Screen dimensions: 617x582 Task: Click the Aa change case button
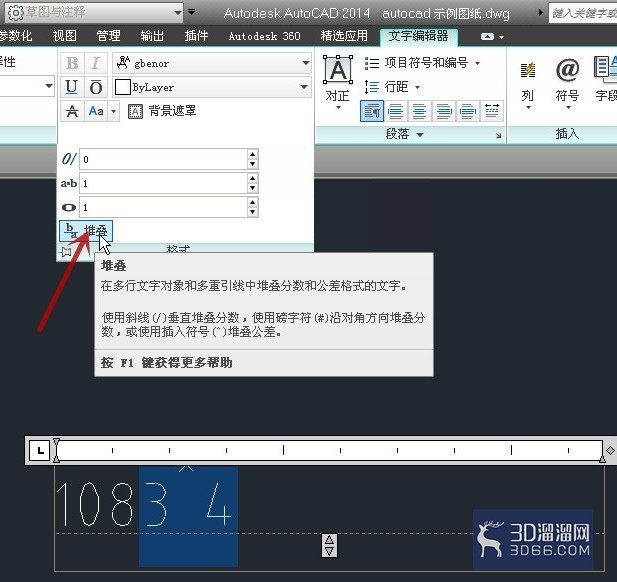pos(96,111)
